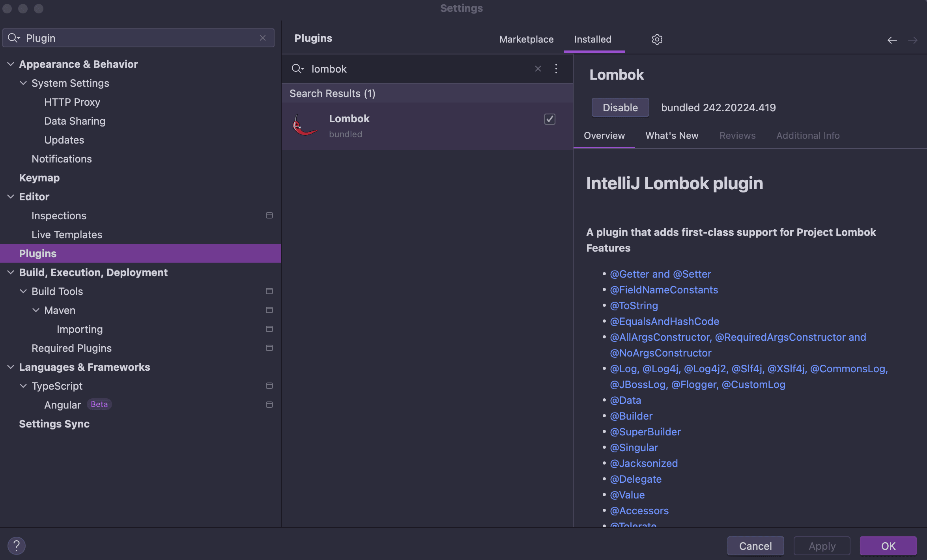
Task: Open the @FieldNameConstants link
Action: click(664, 289)
